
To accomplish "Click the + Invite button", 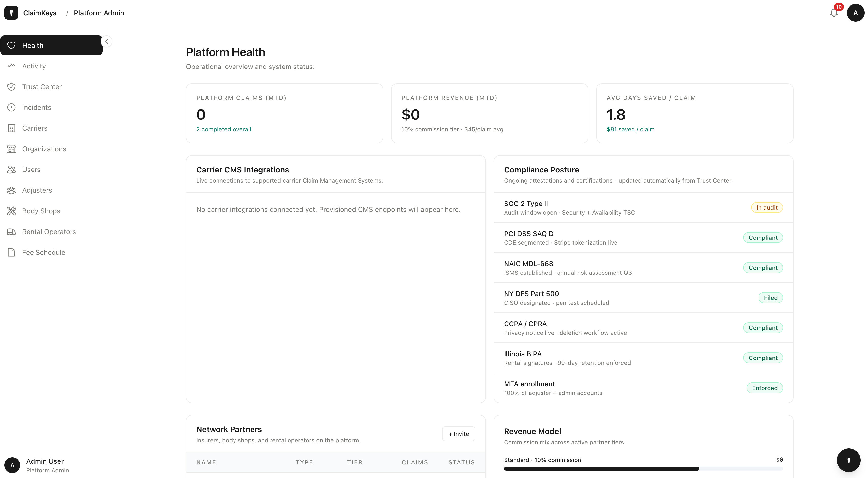I will tap(459, 434).
